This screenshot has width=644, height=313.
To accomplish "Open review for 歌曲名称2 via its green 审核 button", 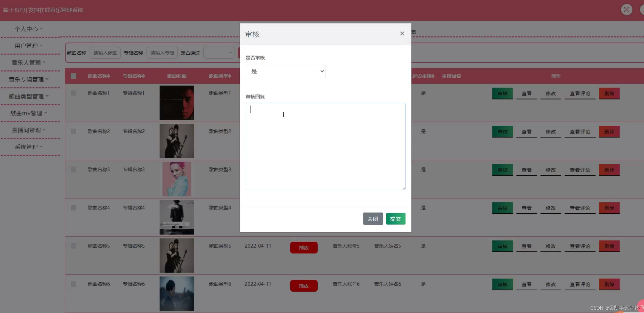I will click(502, 131).
